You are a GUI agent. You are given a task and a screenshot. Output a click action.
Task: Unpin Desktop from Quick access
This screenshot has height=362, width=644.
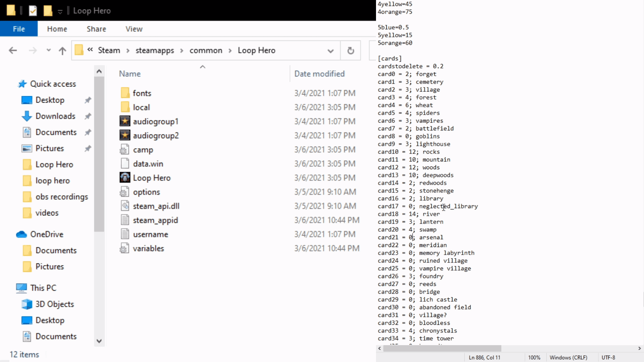88,100
